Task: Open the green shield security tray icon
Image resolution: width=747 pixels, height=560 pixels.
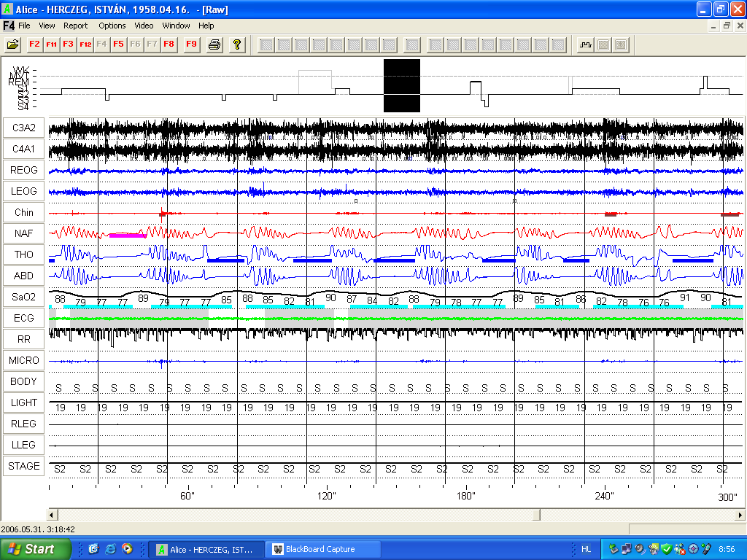Action: click(667, 549)
